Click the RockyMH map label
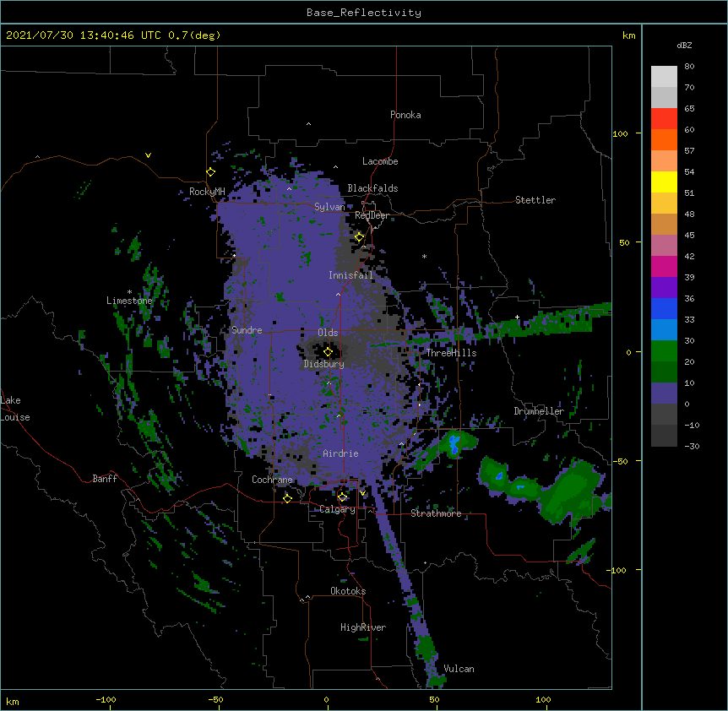This screenshot has width=728, height=711. pyautogui.click(x=207, y=192)
